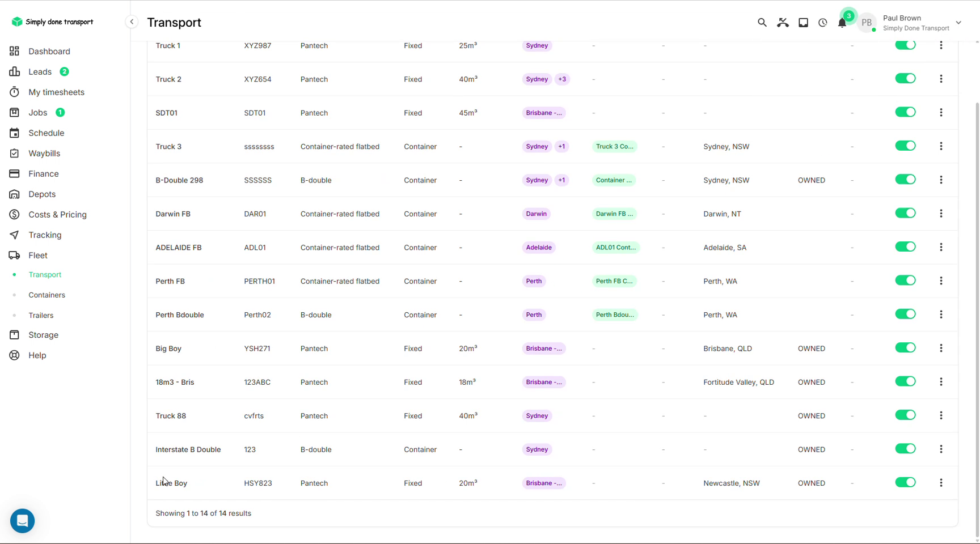
Task: Expand +1 depots tag on Truck 3
Action: [x=561, y=146]
